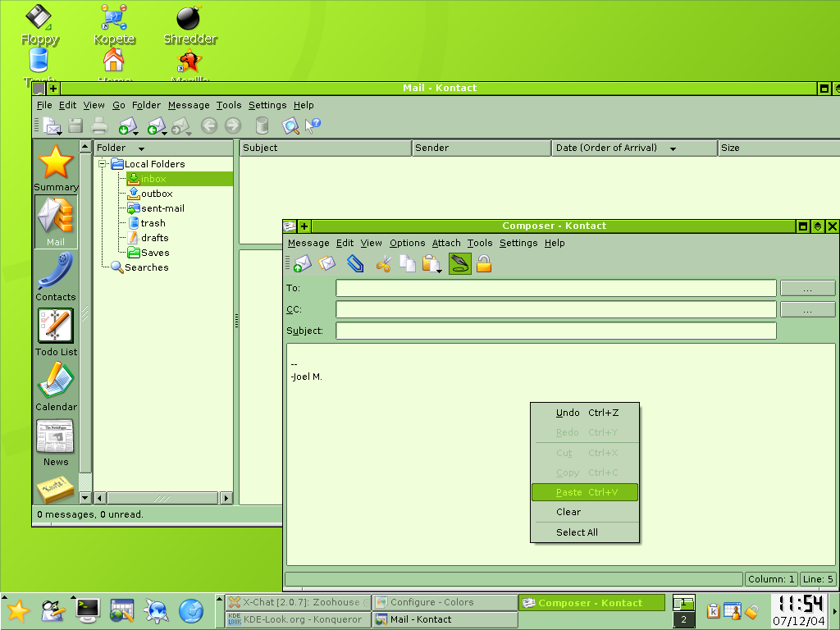Screen dimensions: 840x630
Task: Open the Summary section in Kontact sidebar
Action: tap(56, 167)
